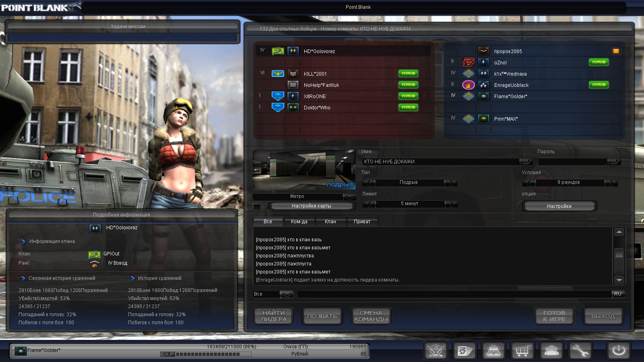Switch to the Клан chat tab
Image resolution: width=644 pixels, height=362 pixels.
point(330,222)
